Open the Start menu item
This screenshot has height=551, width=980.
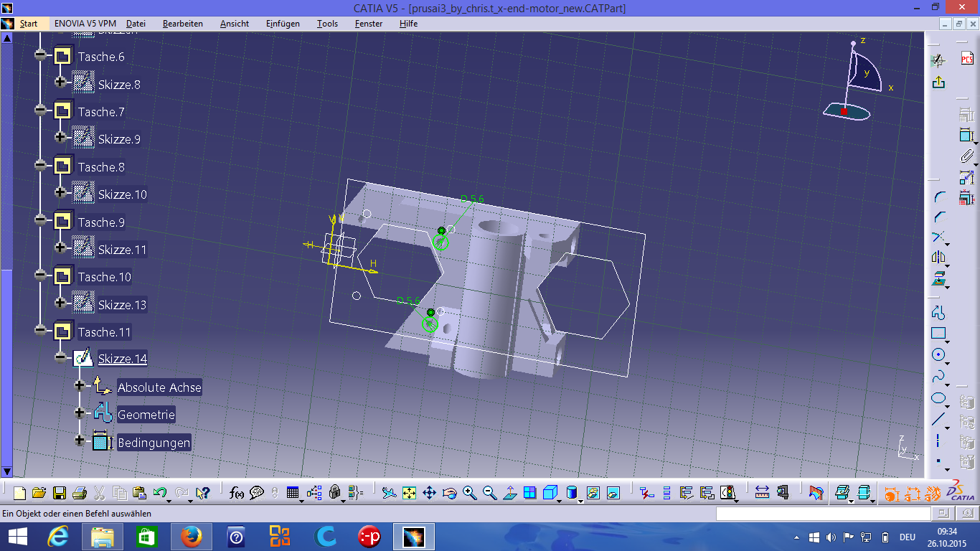pos(29,24)
